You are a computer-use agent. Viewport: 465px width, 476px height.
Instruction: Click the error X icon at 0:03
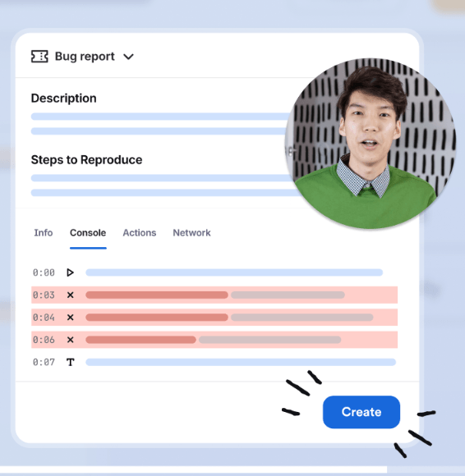click(x=70, y=295)
